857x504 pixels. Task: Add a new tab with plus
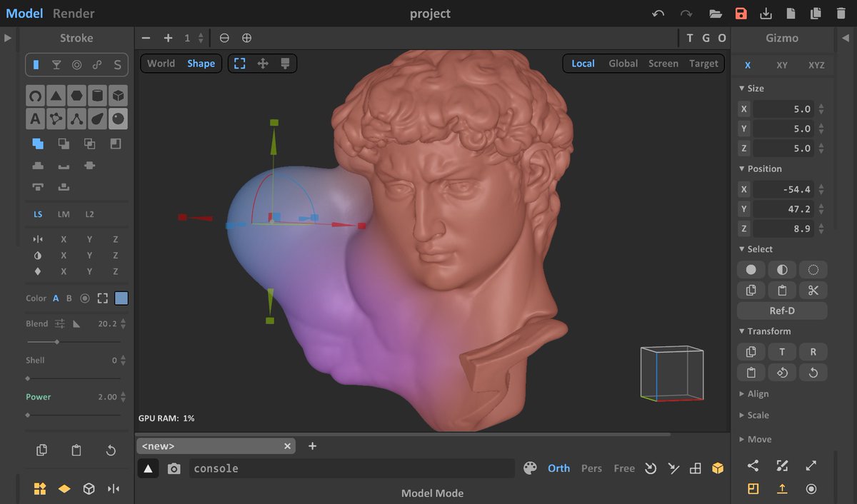(x=312, y=446)
